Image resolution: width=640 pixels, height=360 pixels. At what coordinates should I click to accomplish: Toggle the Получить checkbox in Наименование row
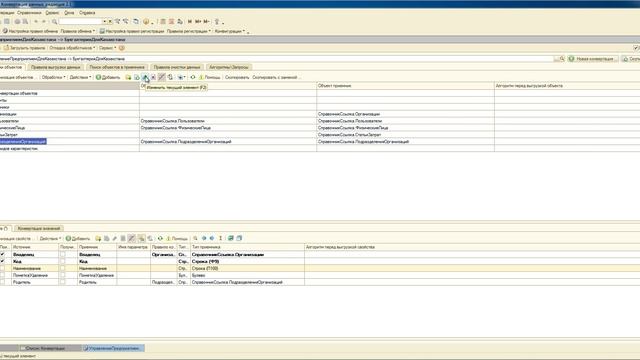(62, 268)
